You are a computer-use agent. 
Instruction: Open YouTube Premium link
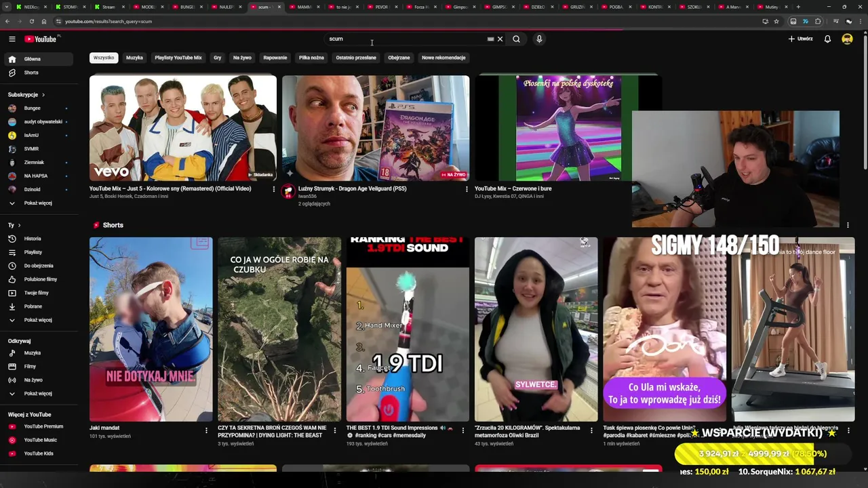pos(38,426)
